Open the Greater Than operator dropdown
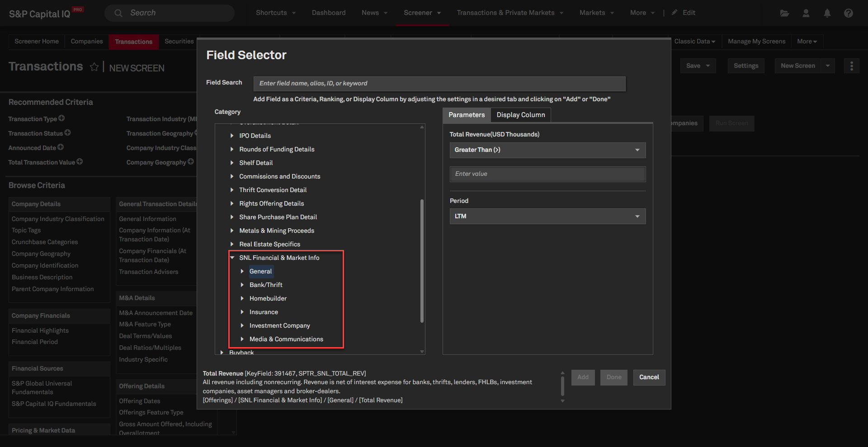Image resolution: width=868 pixels, height=447 pixels. [x=547, y=150]
